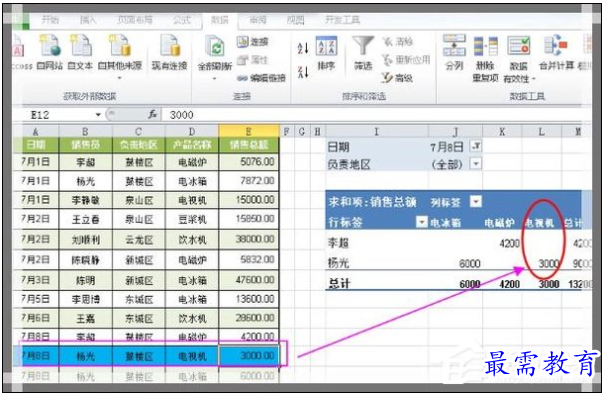
Task: Switch to the 开始 (Home) ribbon tab
Action: pyautogui.click(x=50, y=20)
